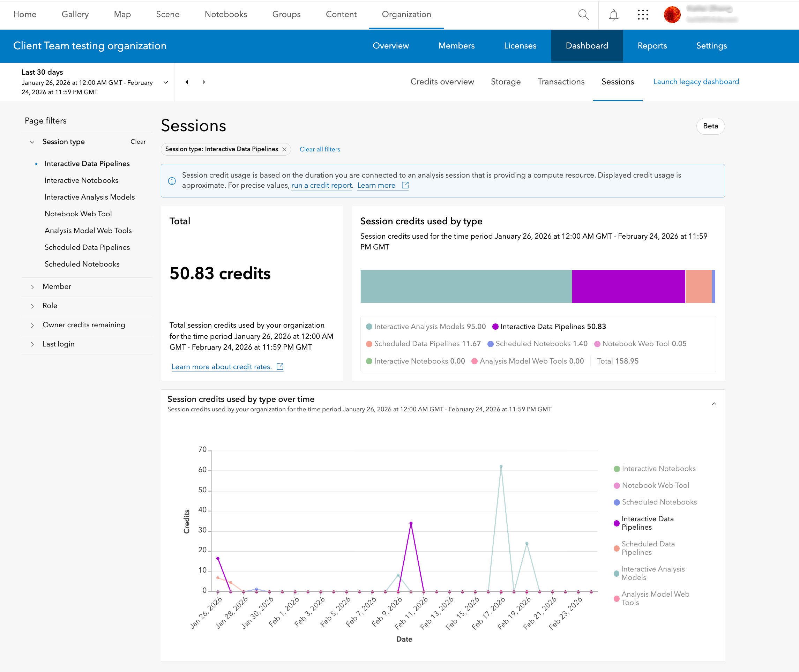Select Interactive Analysis Models session filter
The width and height of the screenshot is (799, 672).
click(x=90, y=197)
